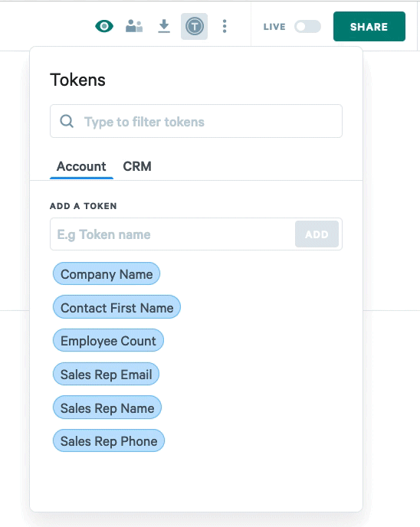Click the magnifier search icon
This screenshot has width=420, height=527.
[x=67, y=121]
